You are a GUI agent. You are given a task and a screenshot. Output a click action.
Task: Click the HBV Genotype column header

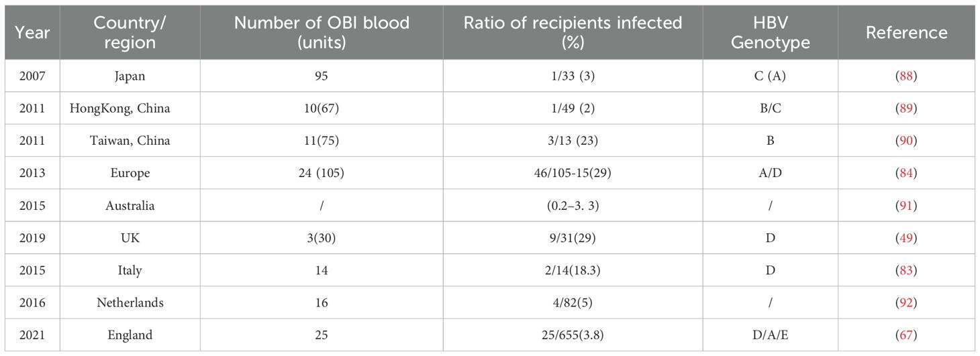pyautogui.click(x=770, y=32)
